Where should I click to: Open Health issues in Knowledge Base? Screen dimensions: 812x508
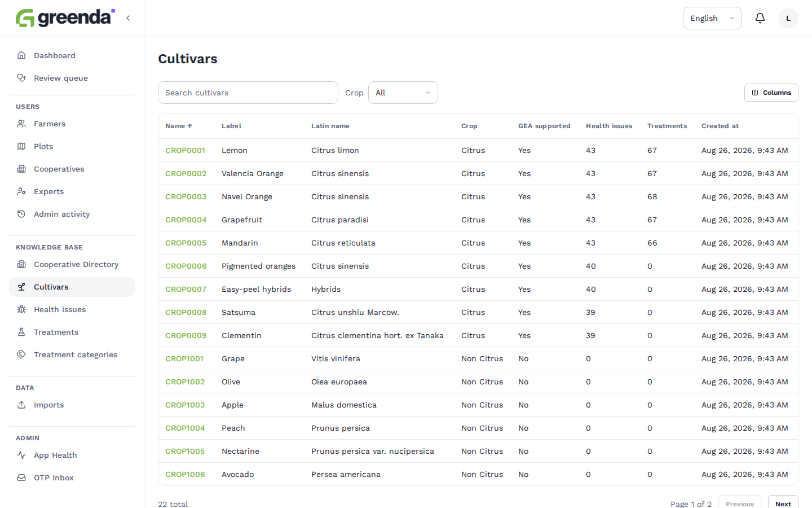(x=72, y=309)
